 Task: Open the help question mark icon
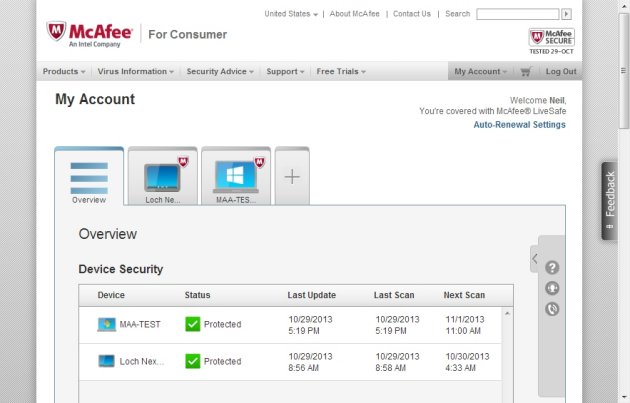[x=552, y=268]
